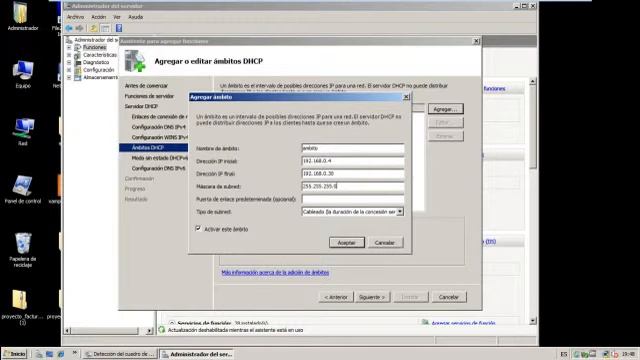640x360 pixels.
Task: Click the Agregar... button in wizard
Action: [445, 109]
